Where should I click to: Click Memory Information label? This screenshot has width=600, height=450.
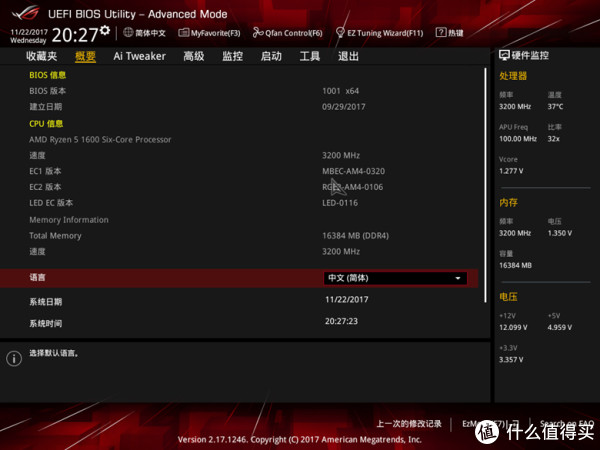(69, 220)
